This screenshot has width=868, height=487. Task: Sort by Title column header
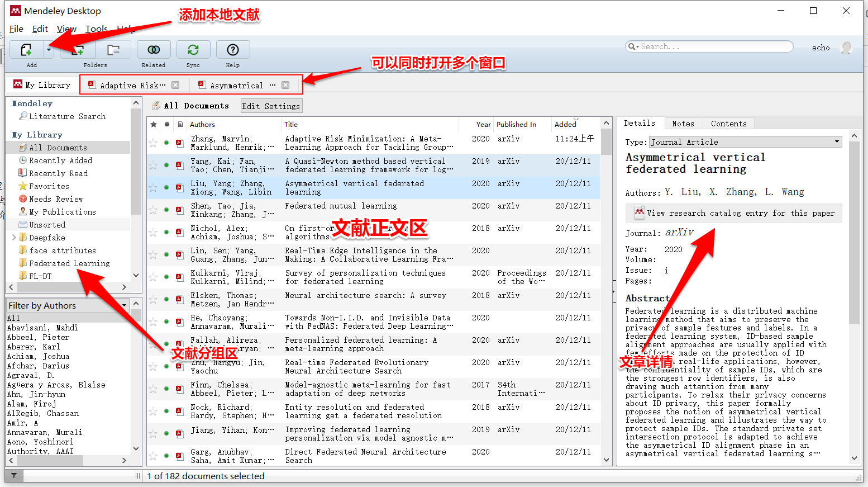pos(291,124)
